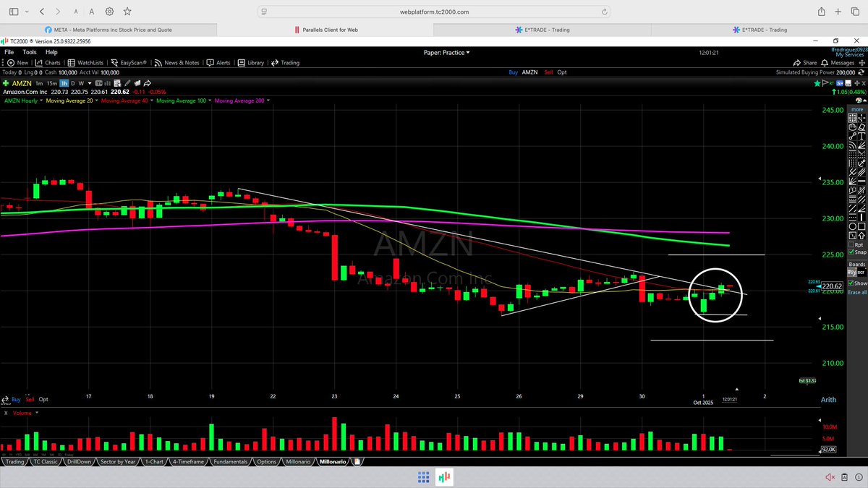Select the 1h timeframe button

click(x=64, y=83)
